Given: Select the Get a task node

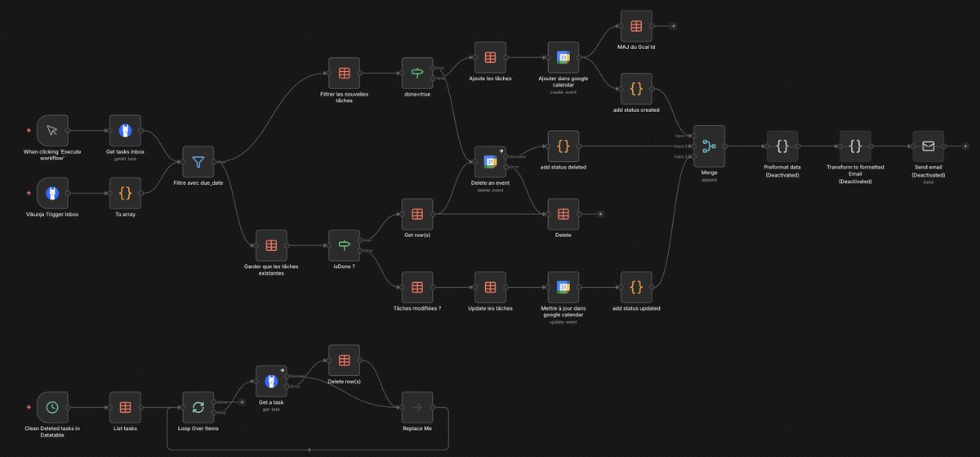Looking at the screenshot, I should [x=271, y=380].
